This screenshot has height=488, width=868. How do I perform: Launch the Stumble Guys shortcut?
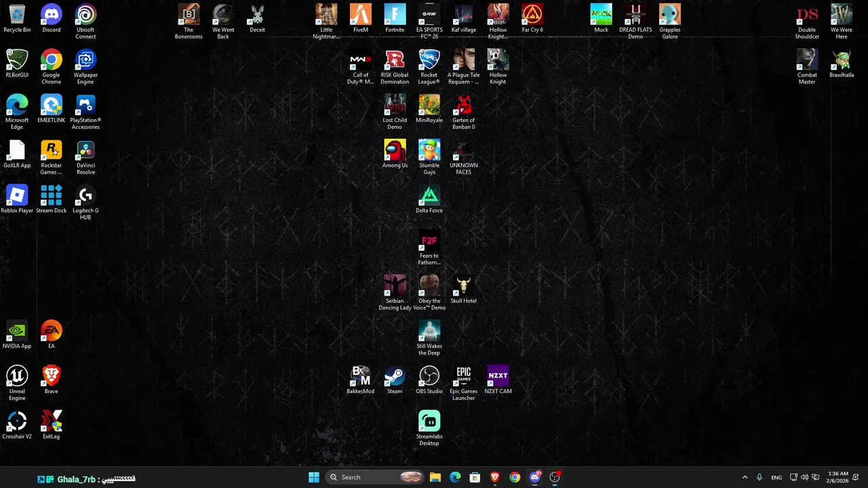[429, 157]
